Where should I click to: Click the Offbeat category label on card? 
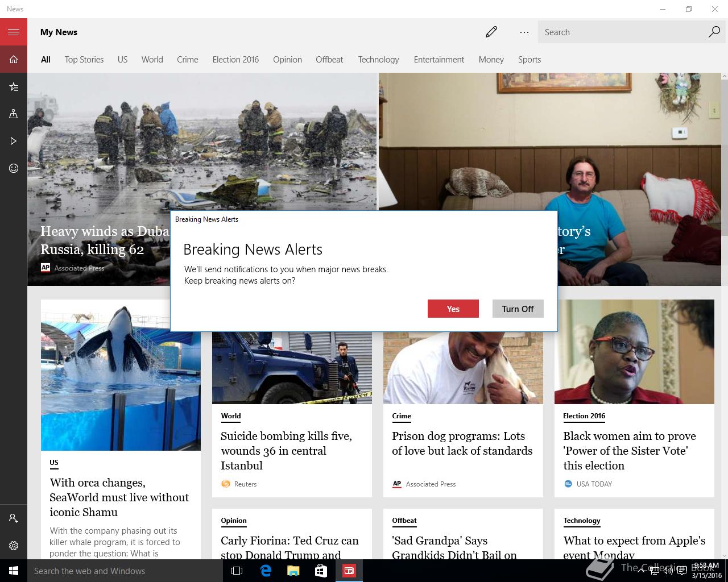click(x=404, y=521)
